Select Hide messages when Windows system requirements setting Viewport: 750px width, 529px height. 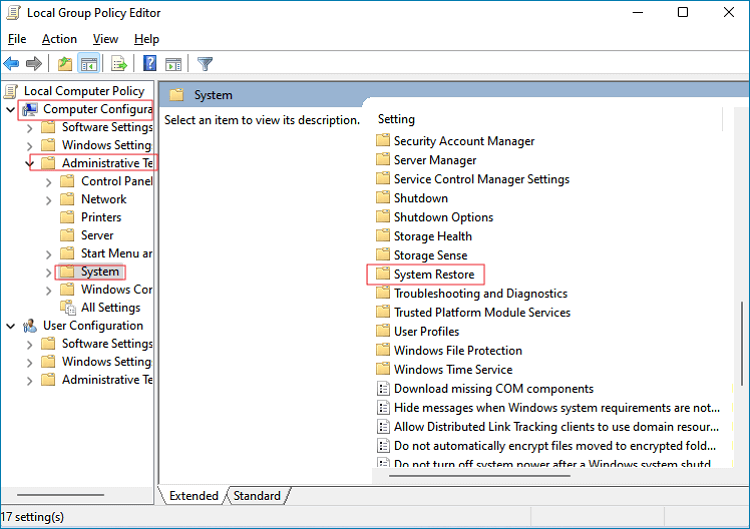click(x=557, y=408)
